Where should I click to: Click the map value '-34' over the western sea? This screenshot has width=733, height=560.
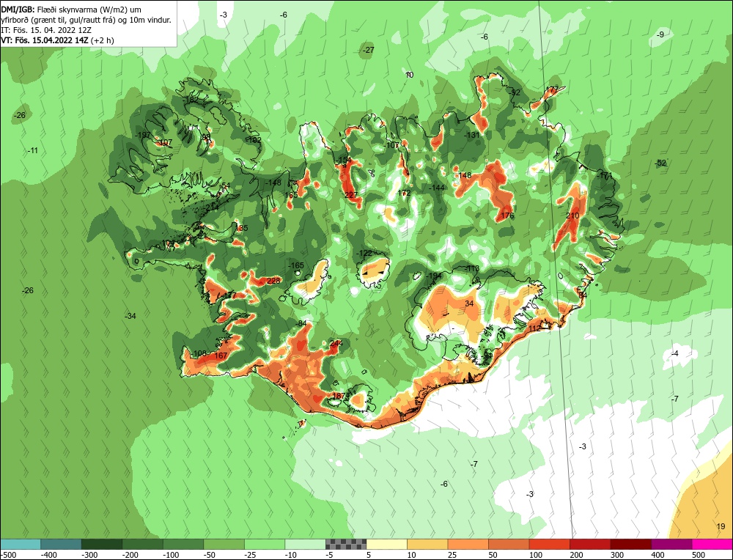click(130, 316)
